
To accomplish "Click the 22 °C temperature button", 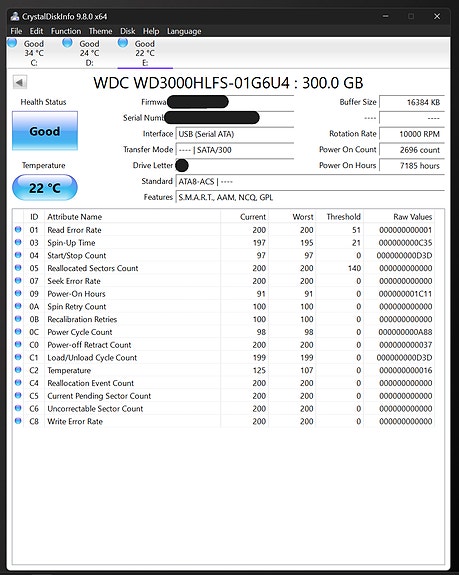I will pyautogui.click(x=45, y=188).
